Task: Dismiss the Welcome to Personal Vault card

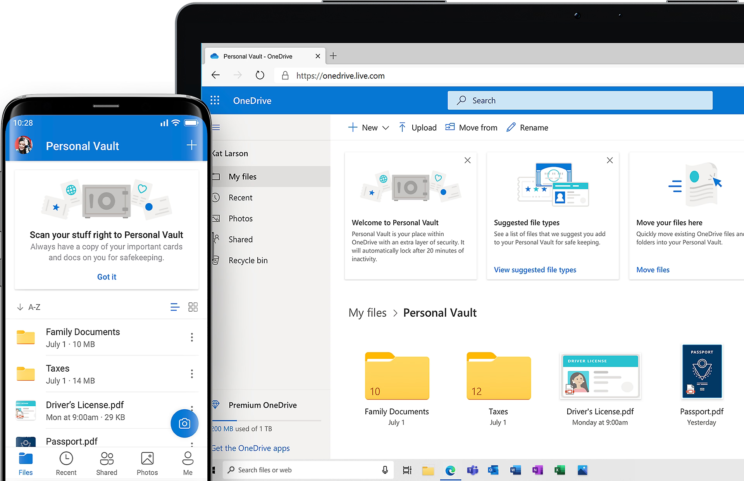Action: [x=467, y=160]
